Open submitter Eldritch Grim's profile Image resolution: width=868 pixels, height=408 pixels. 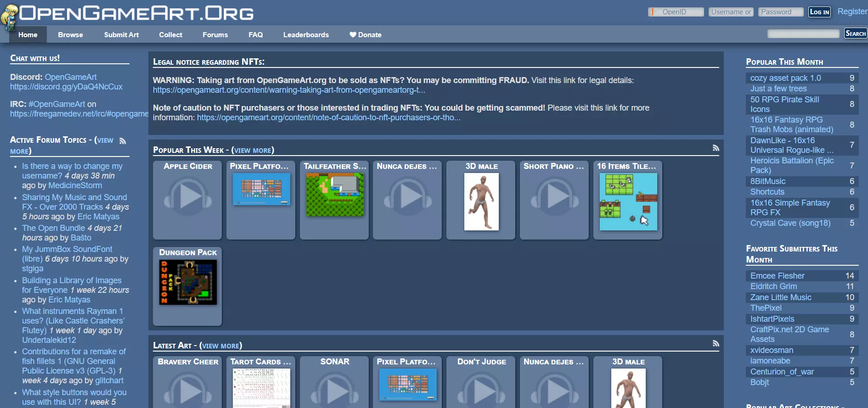tap(774, 286)
